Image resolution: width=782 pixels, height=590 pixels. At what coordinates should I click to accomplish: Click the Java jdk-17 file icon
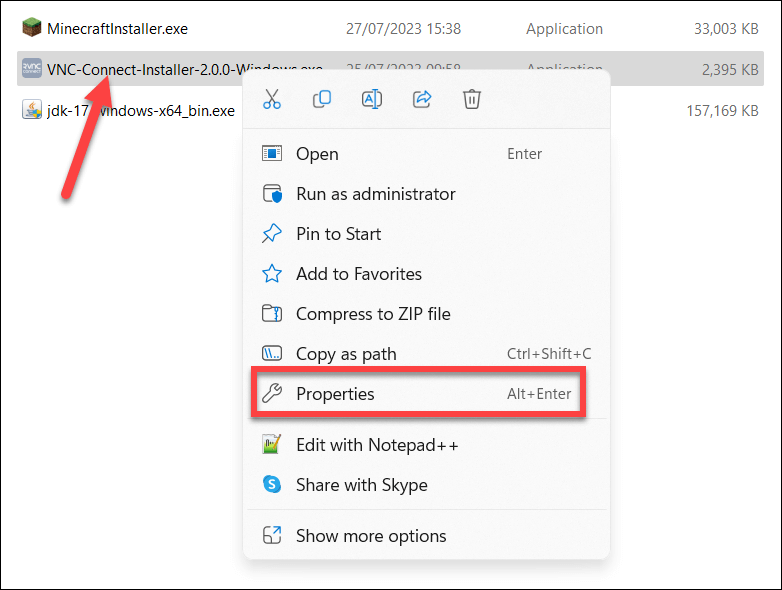point(32,110)
